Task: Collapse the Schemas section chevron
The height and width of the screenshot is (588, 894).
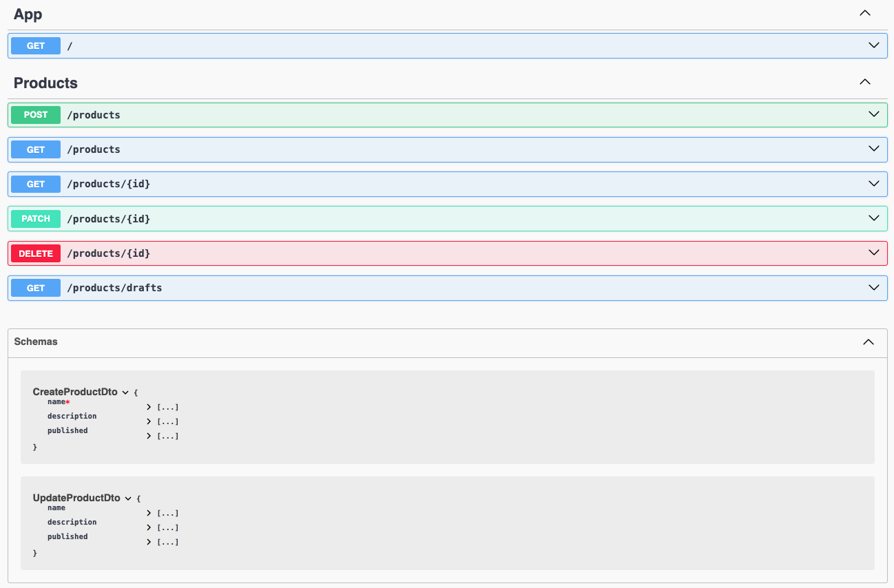Action: pyautogui.click(x=869, y=342)
